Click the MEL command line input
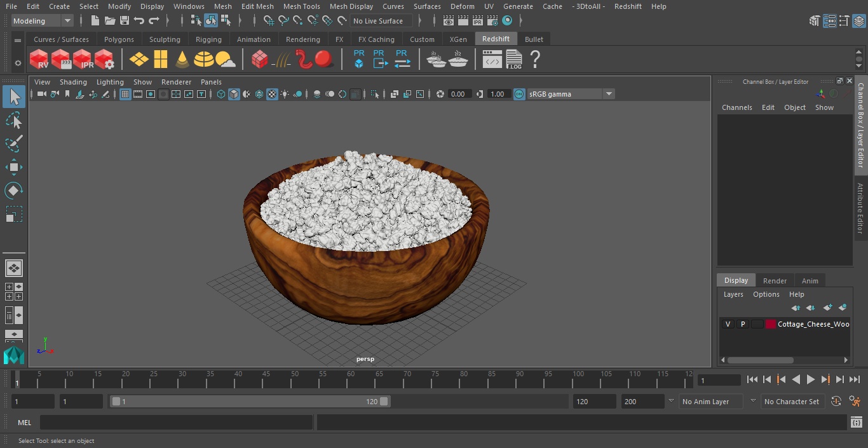This screenshot has width=868, height=448. (x=176, y=423)
